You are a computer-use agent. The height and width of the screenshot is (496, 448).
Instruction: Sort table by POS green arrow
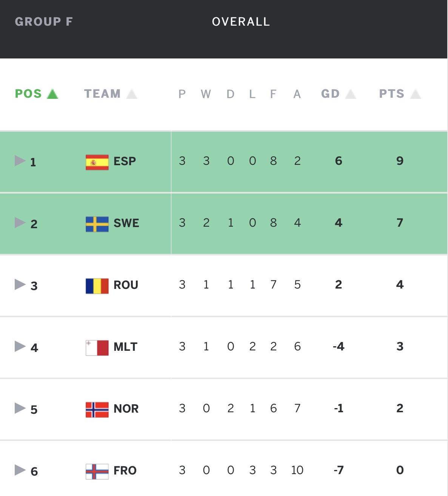click(52, 94)
